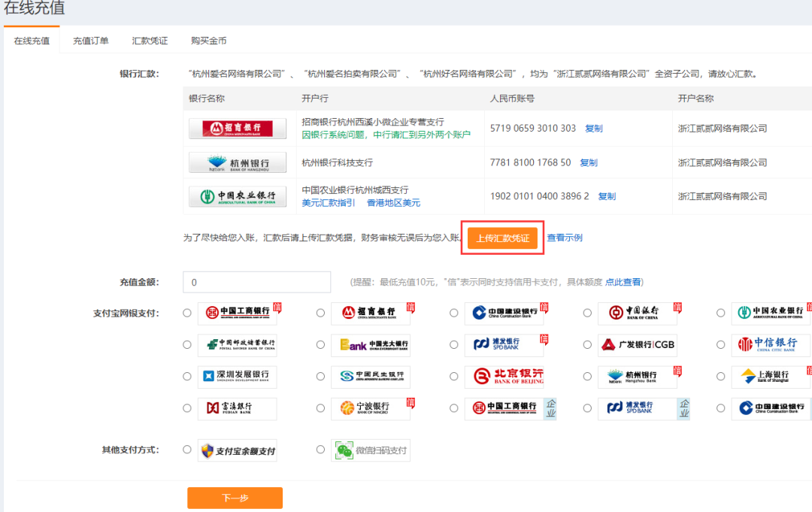The image size is (812, 512).
Task: Open the 查看示例 link
Action: (565, 238)
